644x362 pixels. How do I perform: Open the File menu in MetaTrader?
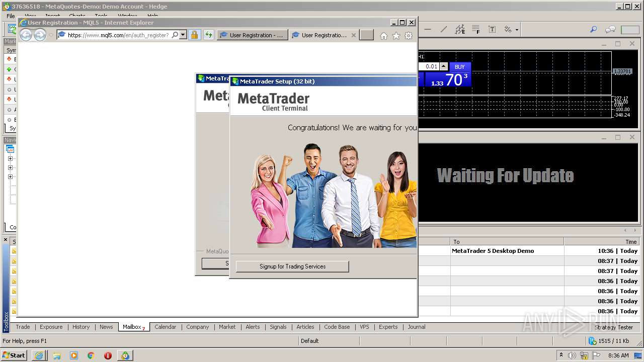click(x=11, y=16)
